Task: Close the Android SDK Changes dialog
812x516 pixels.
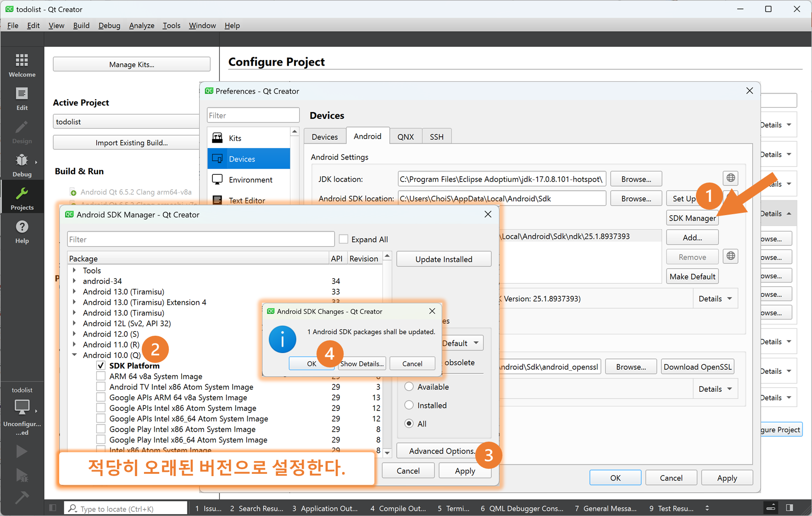Action: coord(432,311)
